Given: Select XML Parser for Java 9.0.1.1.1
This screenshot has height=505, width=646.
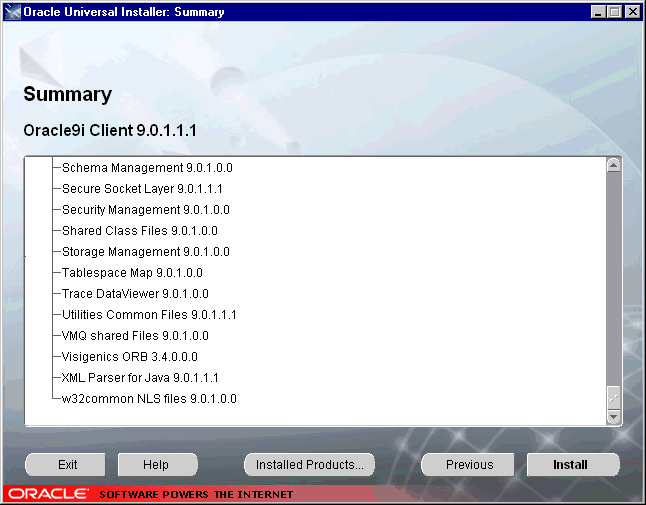Looking at the screenshot, I should (140, 378).
